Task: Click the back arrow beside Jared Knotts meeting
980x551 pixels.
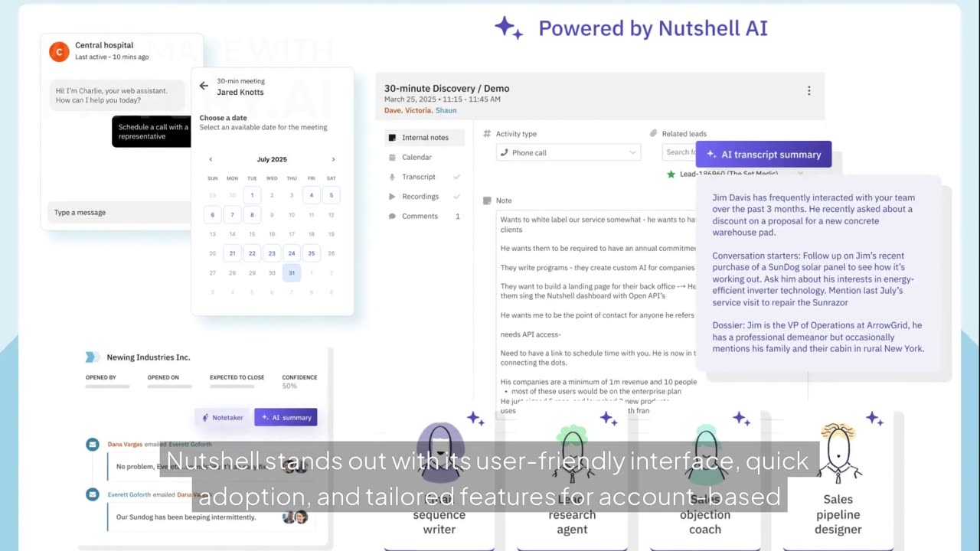Action: tap(204, 86)
